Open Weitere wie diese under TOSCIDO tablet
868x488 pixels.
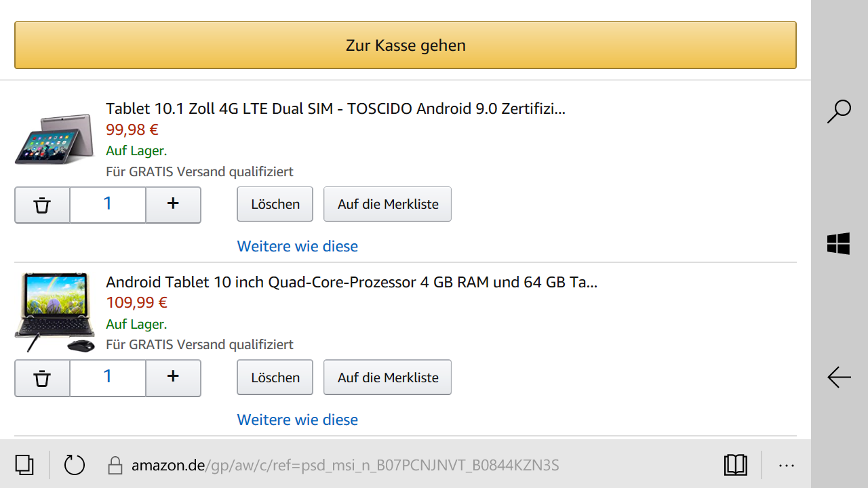coord(298,246)
